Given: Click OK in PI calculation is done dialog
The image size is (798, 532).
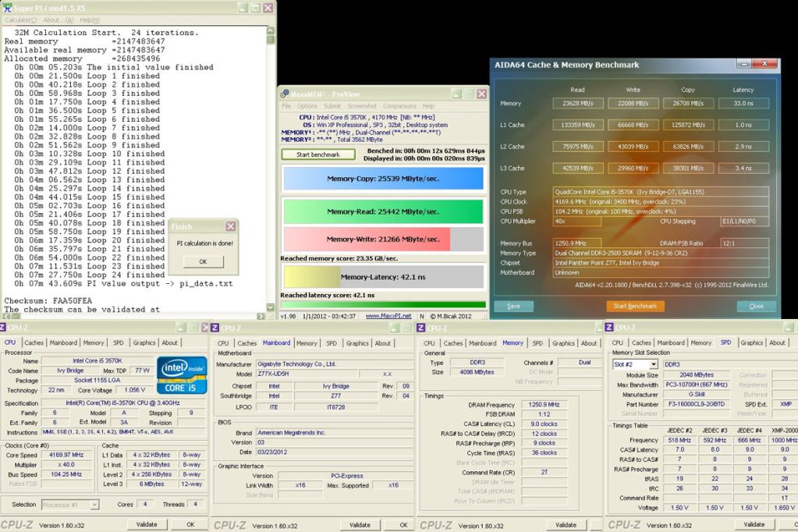Looking at the screenshot, I should (203, 261).
